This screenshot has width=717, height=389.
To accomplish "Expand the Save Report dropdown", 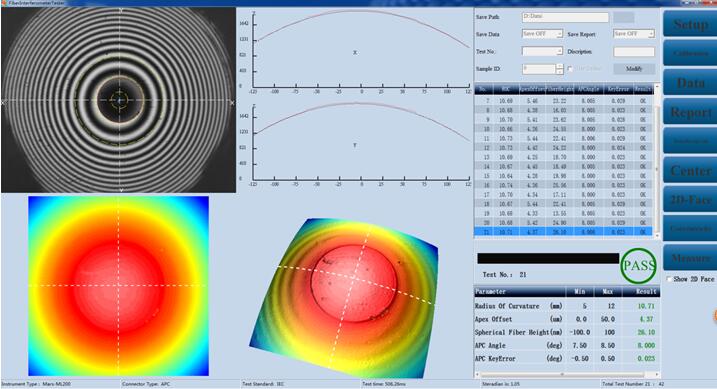I will 651,34.
